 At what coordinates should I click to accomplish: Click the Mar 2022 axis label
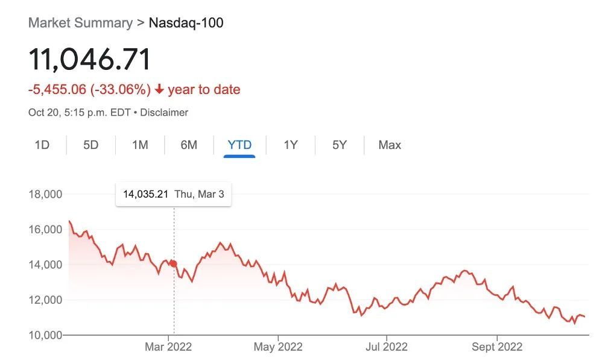point(168,347)
